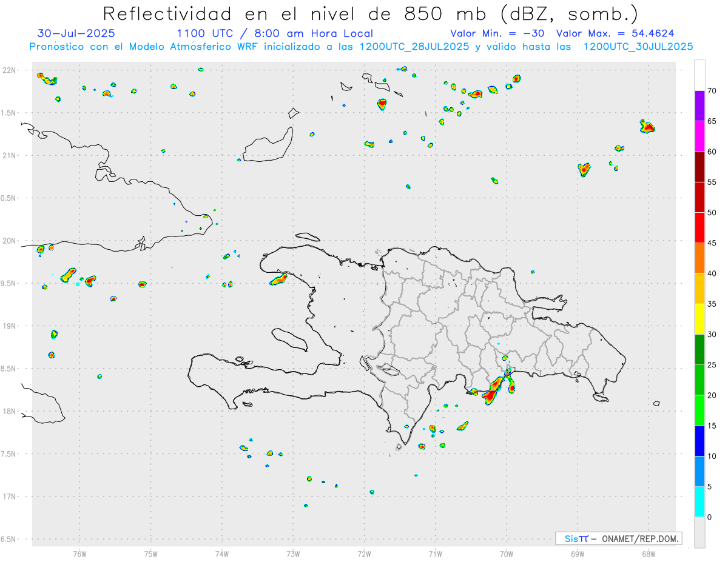Click the '76W' longitude axis label
Screen dimensions: 728x562
click(x=79, y=553)
